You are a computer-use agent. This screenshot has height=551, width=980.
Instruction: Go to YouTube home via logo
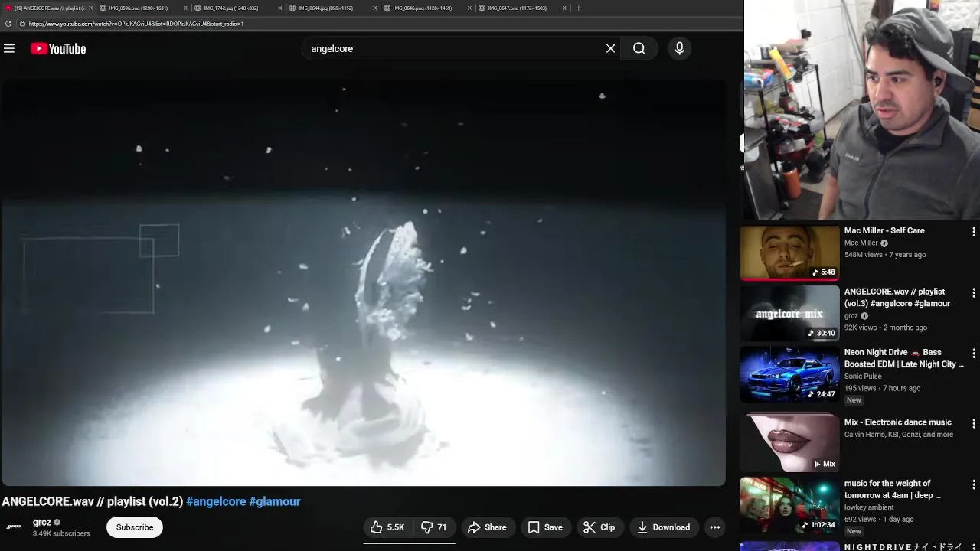pos(58,48)
